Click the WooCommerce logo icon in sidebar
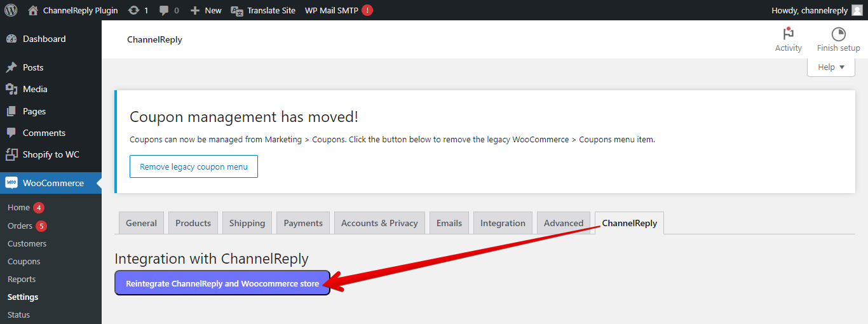 pos(11,183)
